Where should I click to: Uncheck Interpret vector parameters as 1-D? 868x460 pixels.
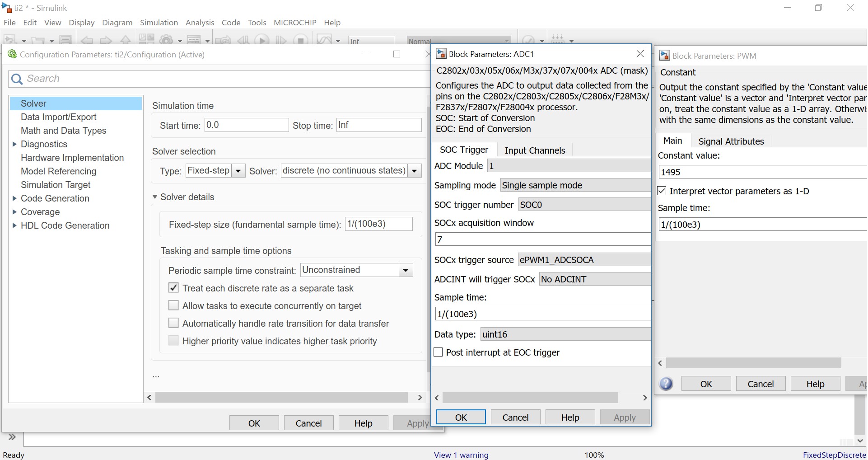(662, 191)
